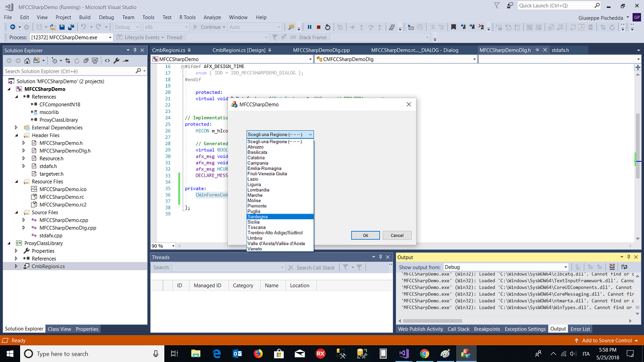Screen dimensions: 644x362
Task: Open the Debug menu
Action: [x=106, y=17]
